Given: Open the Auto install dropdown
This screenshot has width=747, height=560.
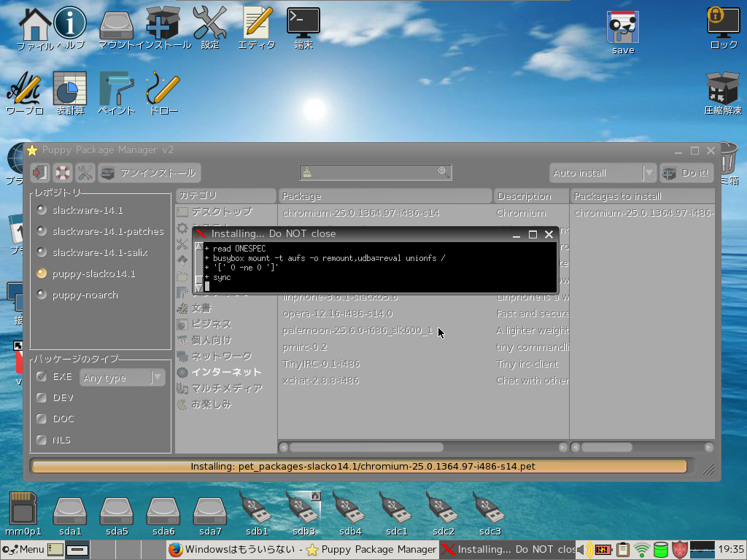Looking at the screenshot, I should pos(603,172).
